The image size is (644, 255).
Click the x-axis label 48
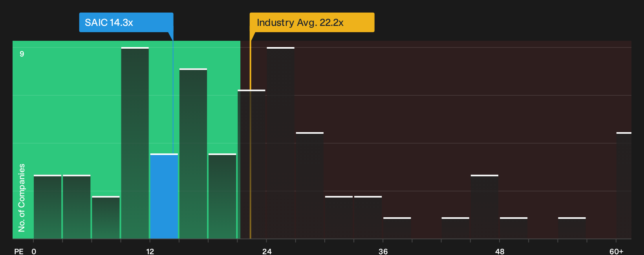pyautogui.click(x=499, y=251)
